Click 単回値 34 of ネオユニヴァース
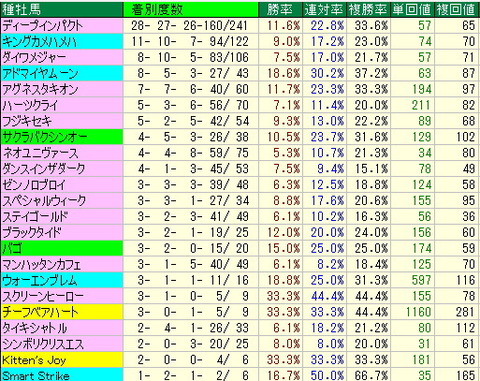The image size is (480, 381). pyautogui.click(x=425, y=153)
